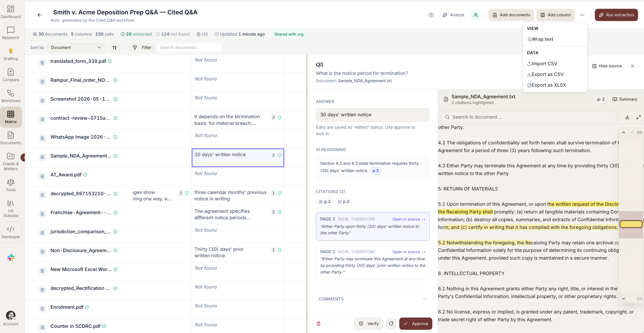Approve the Q5 answer
644x333 pixels.
[416, 324]
